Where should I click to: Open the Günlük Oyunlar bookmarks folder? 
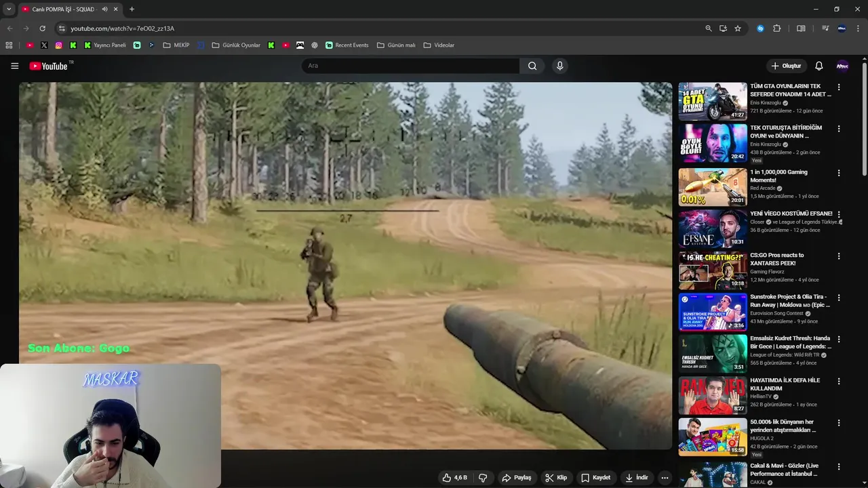coord(236,45)
